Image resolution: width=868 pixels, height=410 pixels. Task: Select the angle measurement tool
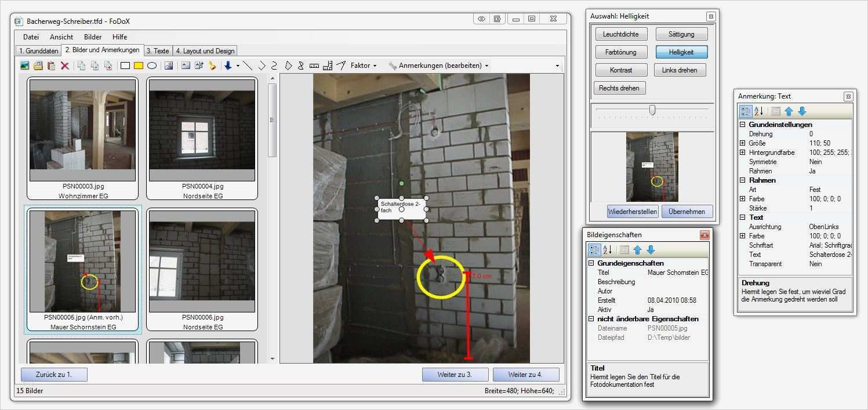pyautogui.click(x=341, y=66)
